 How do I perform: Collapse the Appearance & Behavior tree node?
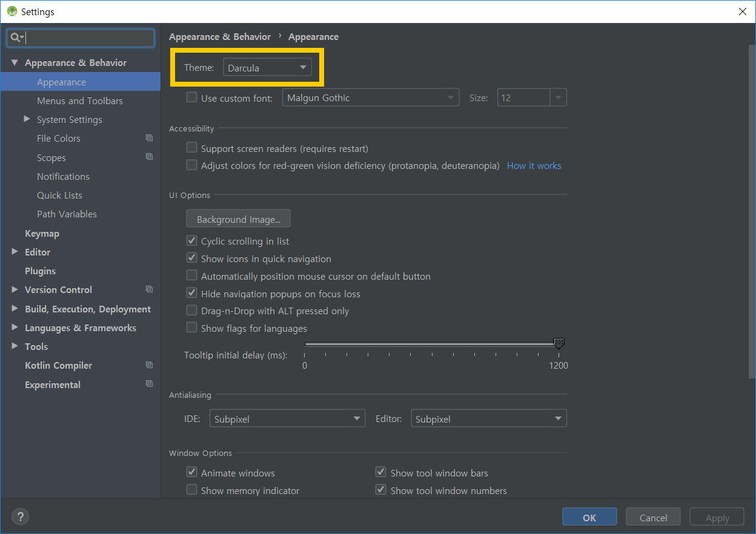[15, 62]
